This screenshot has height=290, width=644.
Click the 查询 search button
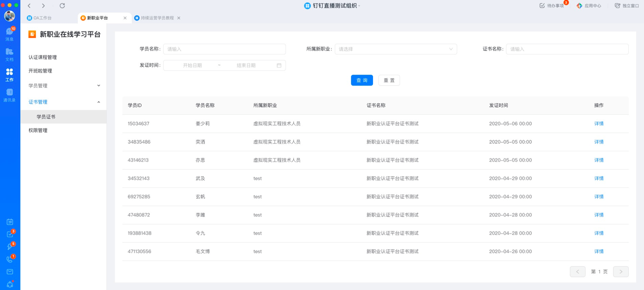click(362, 80)
